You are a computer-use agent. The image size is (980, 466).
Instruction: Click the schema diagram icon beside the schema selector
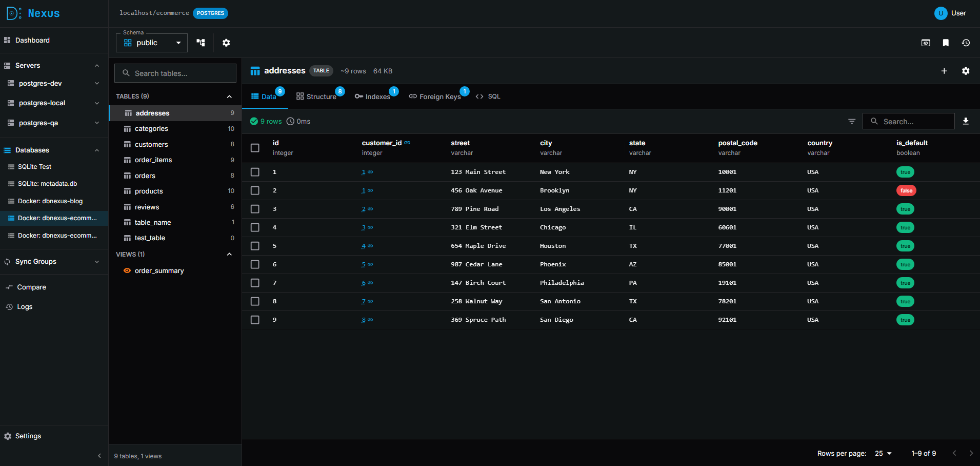(201, 43)
